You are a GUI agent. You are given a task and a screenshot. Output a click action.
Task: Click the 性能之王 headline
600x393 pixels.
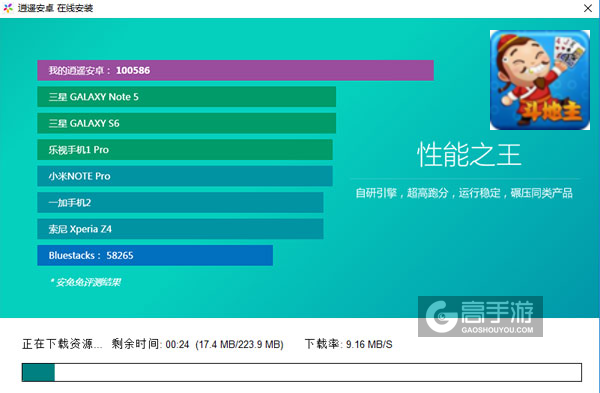tap(469, 154)
